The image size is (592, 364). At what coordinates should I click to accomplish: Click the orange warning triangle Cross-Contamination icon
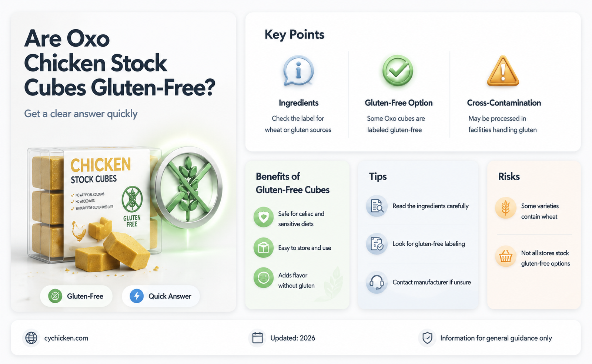503,71
